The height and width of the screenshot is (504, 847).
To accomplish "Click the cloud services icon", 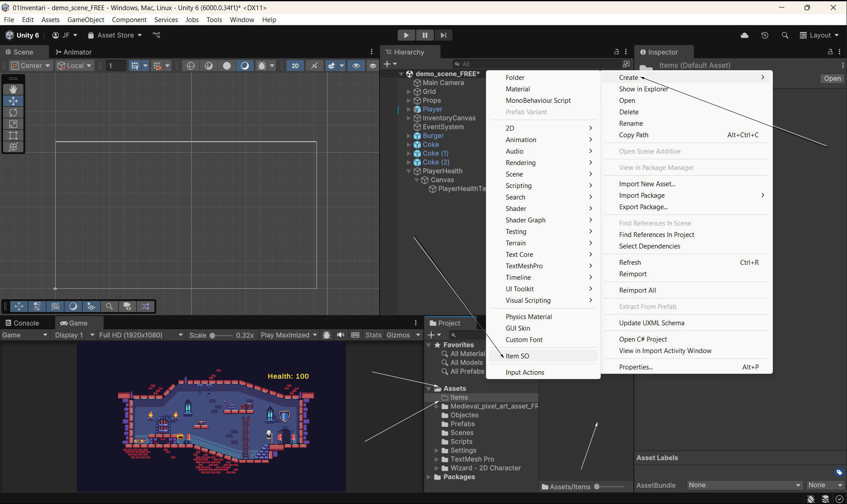I will 744,35.
